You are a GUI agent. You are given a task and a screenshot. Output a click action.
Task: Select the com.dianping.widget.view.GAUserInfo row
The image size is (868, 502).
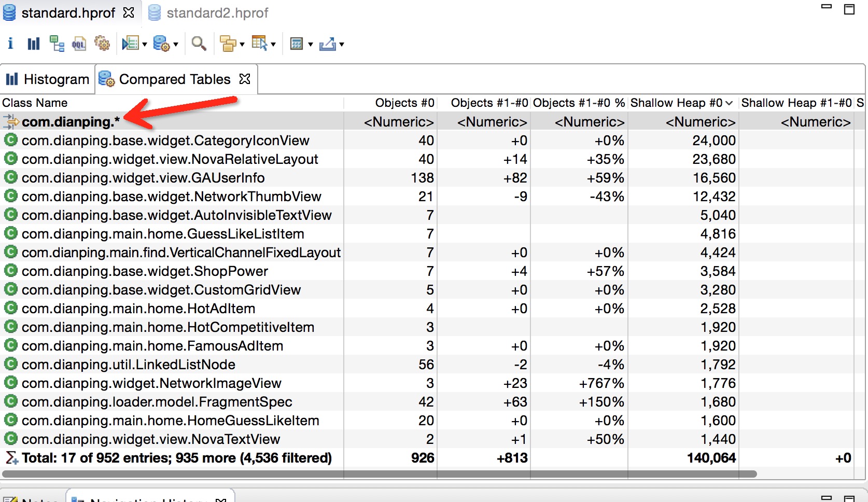143,177
